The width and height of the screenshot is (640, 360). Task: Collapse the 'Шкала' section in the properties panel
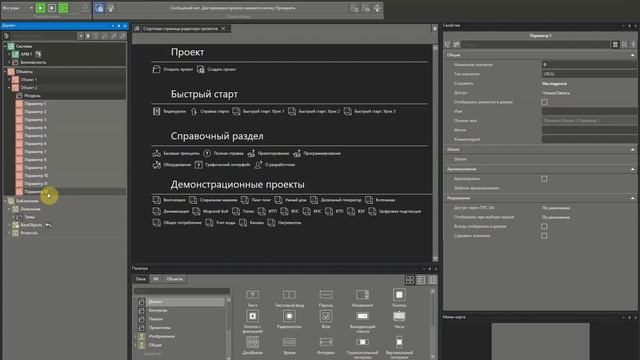633,149
